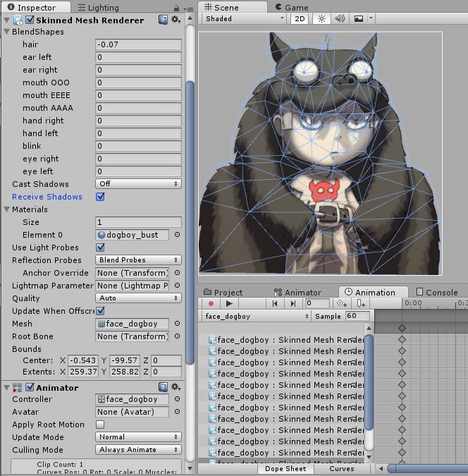Uncheck Use Light Probes
468x476 pixels.
click(100, 248)
